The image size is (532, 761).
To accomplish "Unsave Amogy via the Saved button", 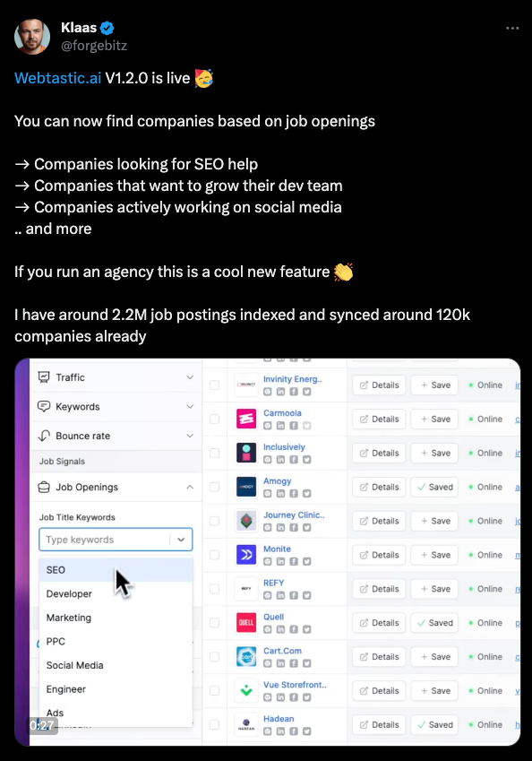I will 434,487.
